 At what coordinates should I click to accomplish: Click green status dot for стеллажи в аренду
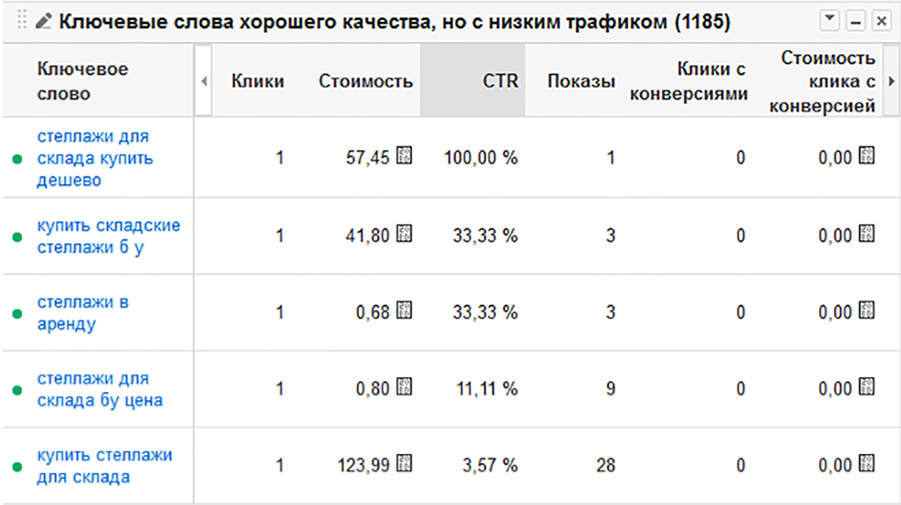[17, 314]
